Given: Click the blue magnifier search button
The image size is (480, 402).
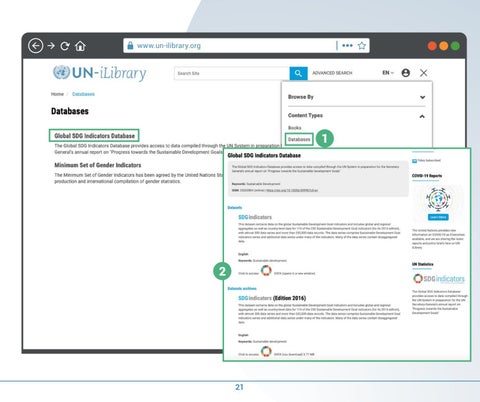Looking at the screenshot, I should (x=298, y=73).
